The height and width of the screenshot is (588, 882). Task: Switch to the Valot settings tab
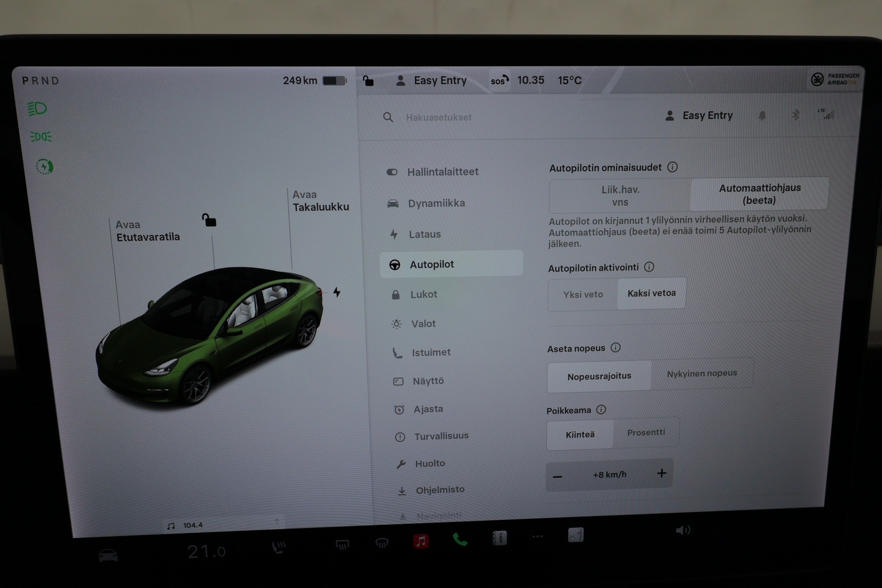[x=423, y=323]
